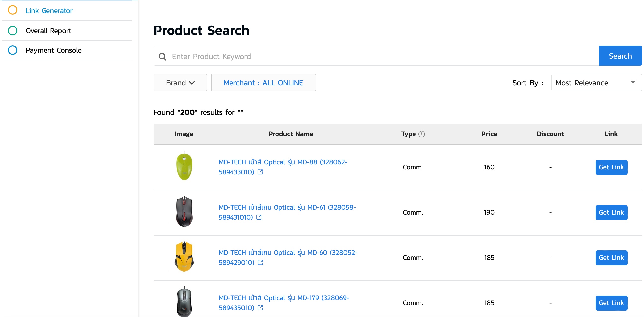Open Payment Console menu item

click(53, 50)
